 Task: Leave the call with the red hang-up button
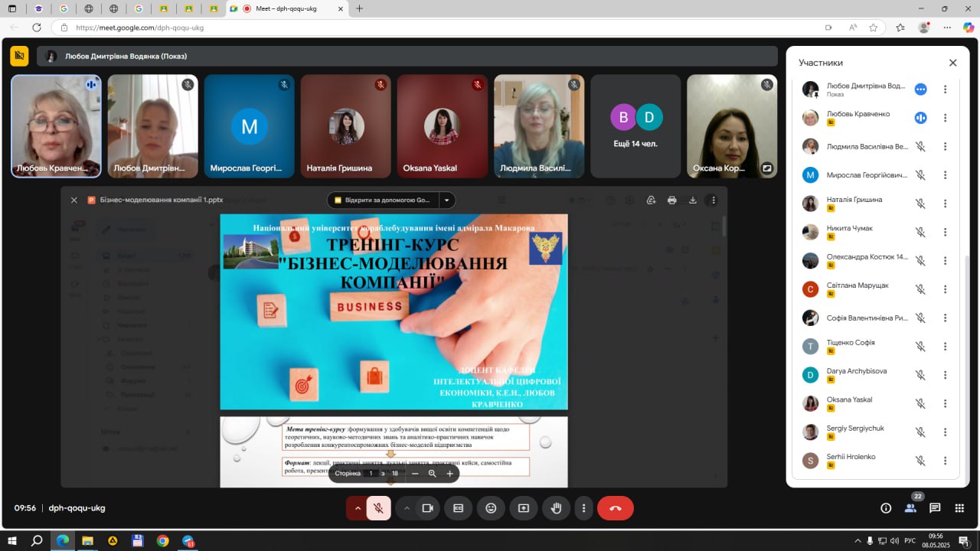(x=616, y=508)
